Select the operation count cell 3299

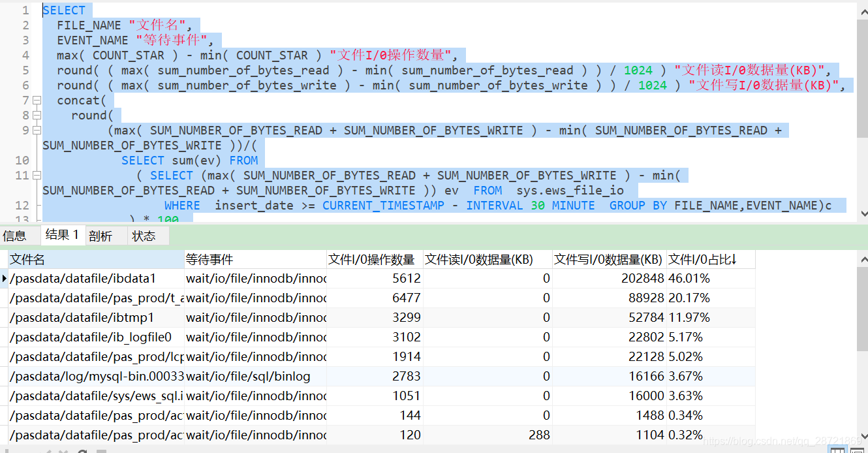tap(375, 318)
